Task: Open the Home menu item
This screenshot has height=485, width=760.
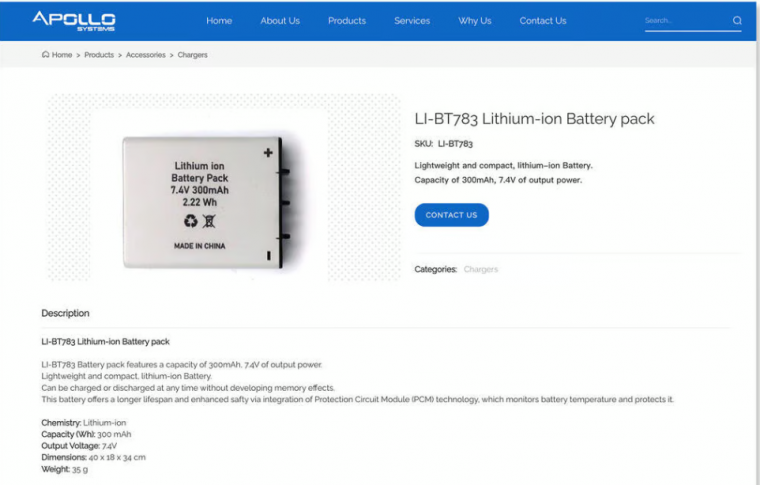Action: pyautogui.click(x=219, y=21)
